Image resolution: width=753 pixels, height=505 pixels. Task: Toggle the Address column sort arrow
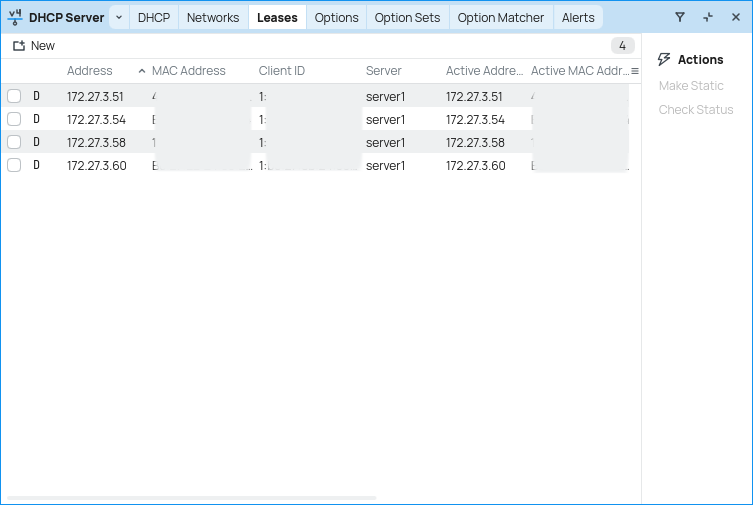click(x=142, y=71)
